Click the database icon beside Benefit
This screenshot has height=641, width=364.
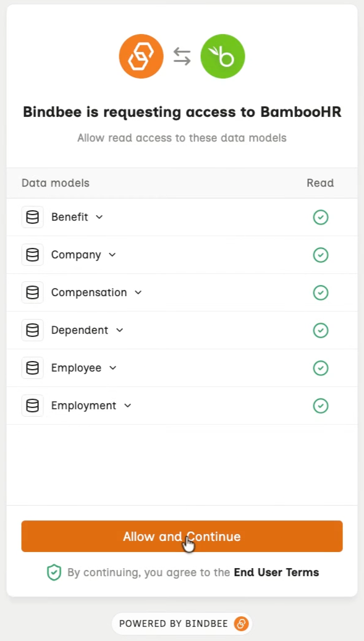[x=33, y=217]
